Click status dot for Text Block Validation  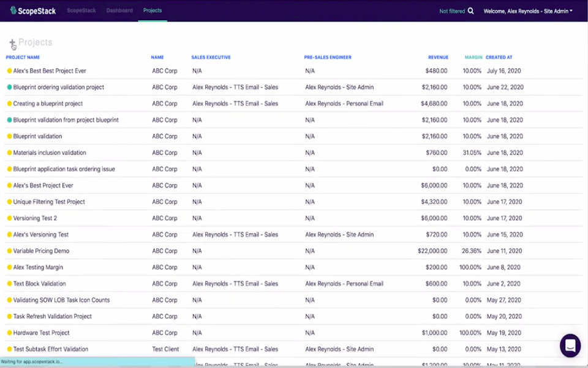click(x=9, y=283)
